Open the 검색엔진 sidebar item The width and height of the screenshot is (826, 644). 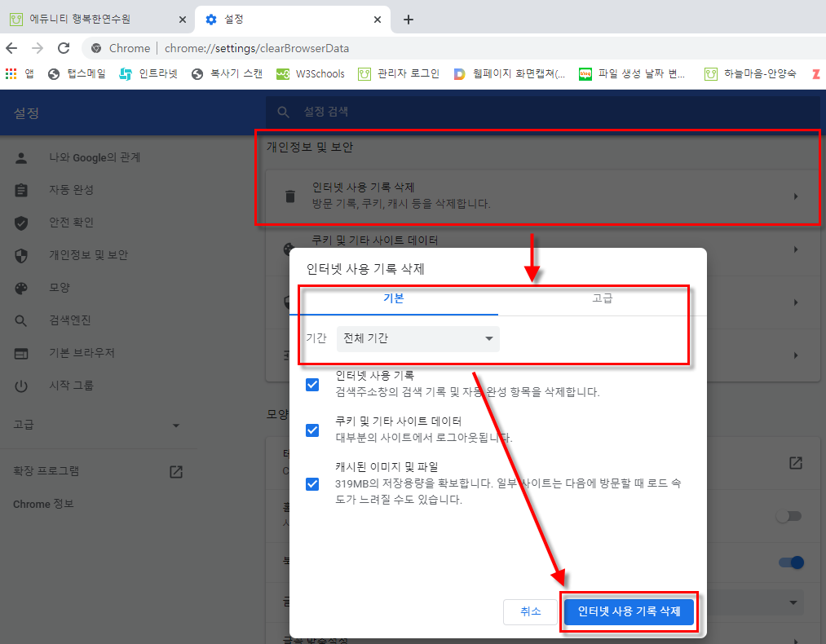70,320
